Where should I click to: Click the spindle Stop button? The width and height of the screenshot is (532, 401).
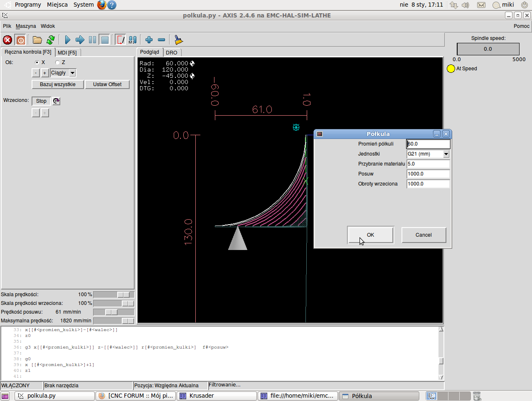tap(41, 101)
